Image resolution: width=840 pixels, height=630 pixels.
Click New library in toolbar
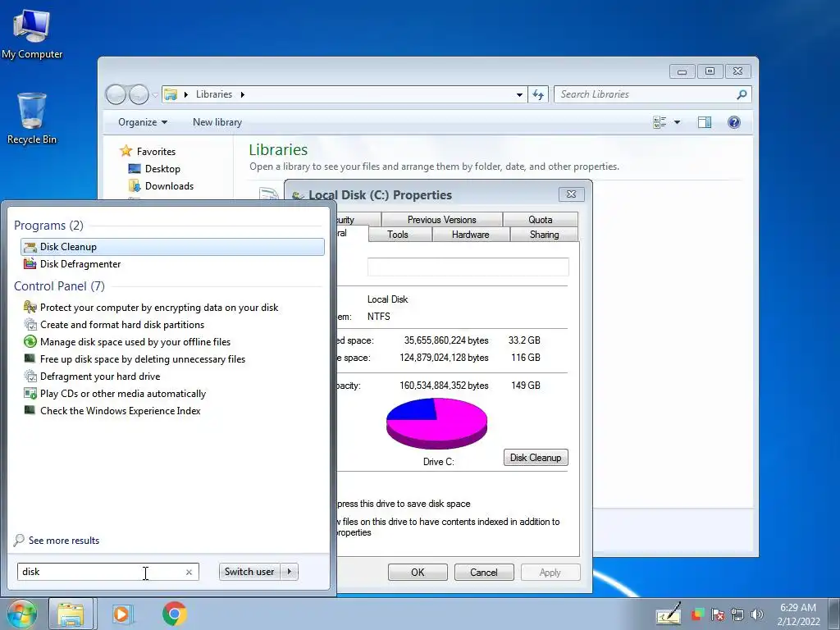click(217, 122)
